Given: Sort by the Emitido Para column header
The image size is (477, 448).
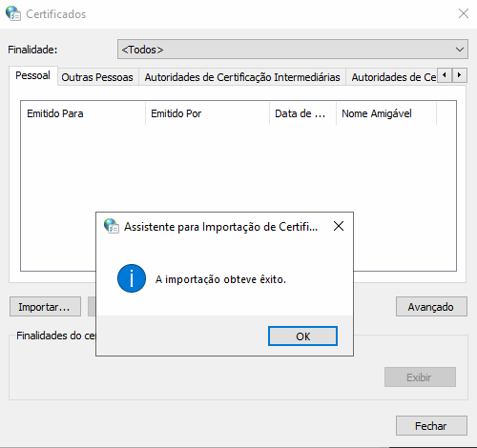Looking at the screenshot, I should pyautogui.click(x=83, y=113).
